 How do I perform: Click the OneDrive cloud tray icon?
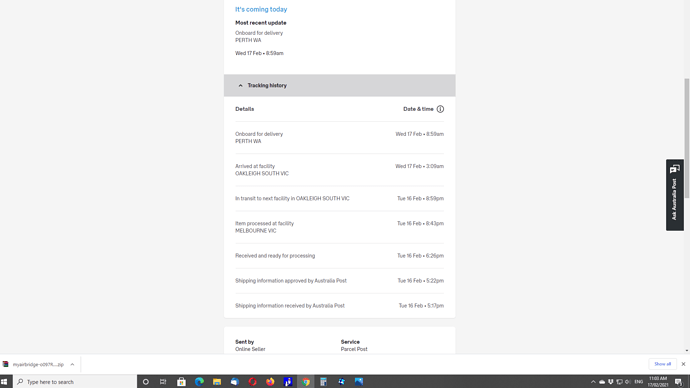pyautogui.click(x=602, y=382)
